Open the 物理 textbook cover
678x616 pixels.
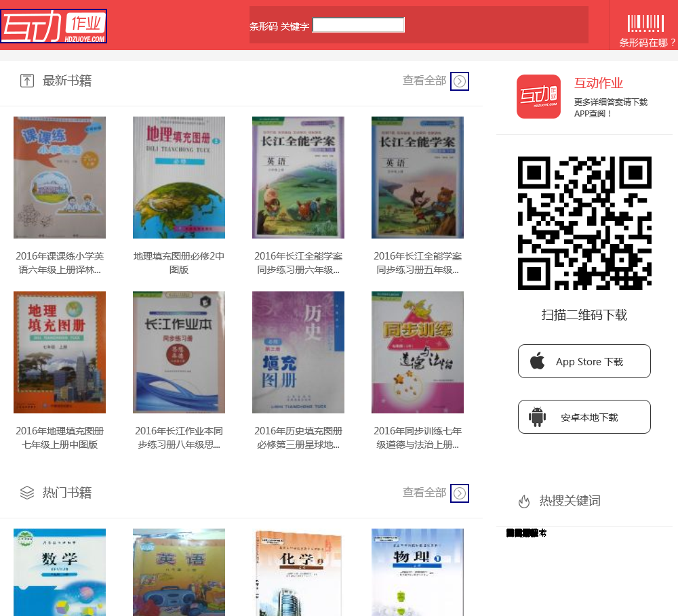[418, 572]
